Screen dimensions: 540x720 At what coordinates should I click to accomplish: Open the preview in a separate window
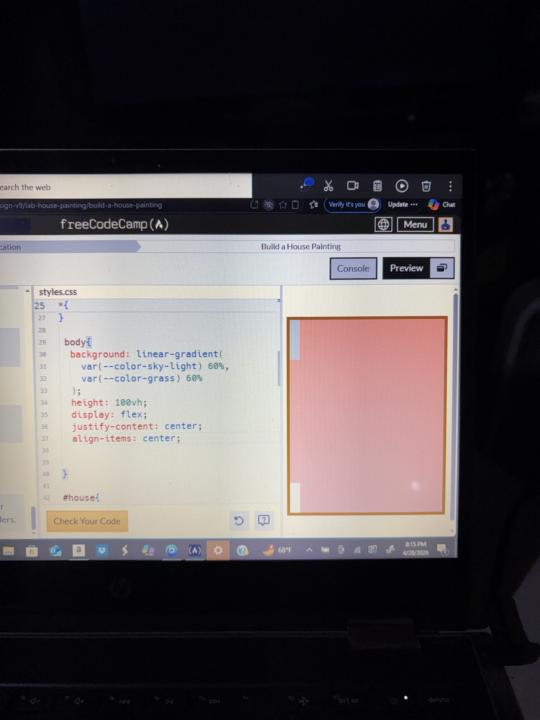pos(442,268)
